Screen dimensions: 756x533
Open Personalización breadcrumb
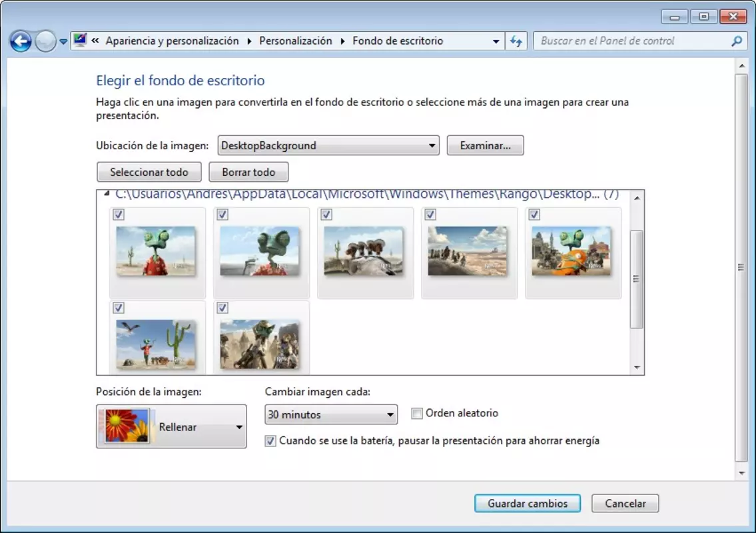(296, 41)
